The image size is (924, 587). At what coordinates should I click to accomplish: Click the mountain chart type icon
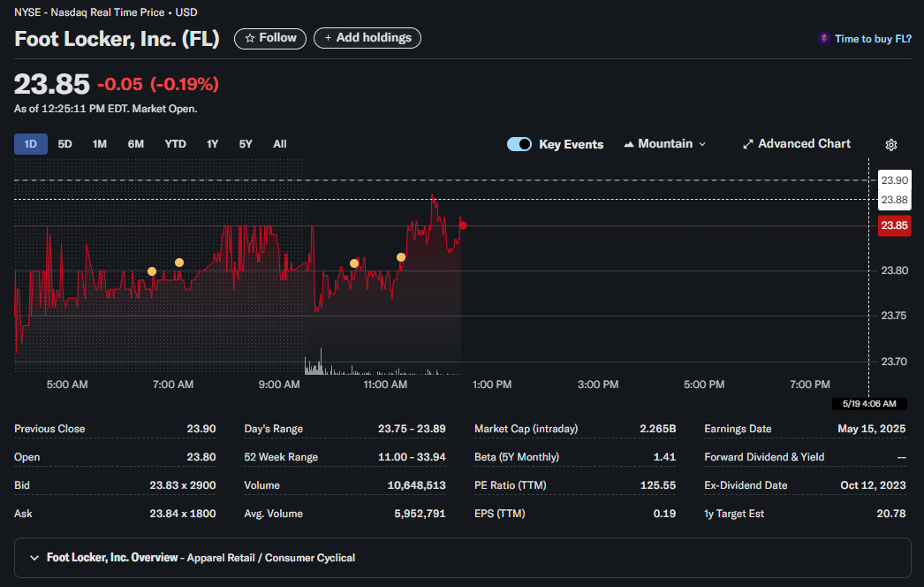click(x=629, y=144)
